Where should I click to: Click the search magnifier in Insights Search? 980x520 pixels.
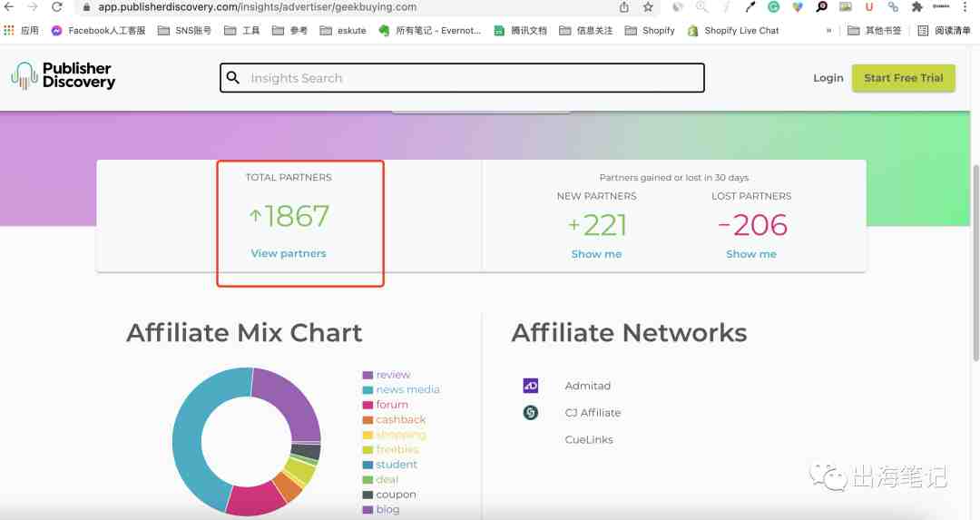233,77
